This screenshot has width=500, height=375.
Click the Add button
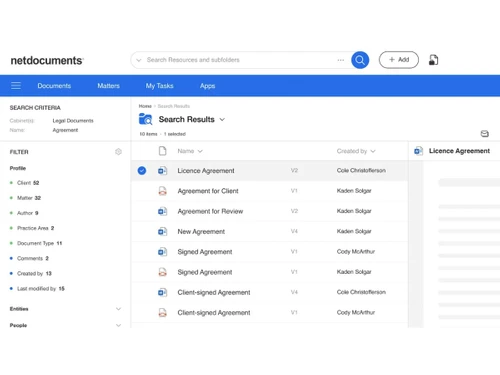pyautogui.click(x=399, y=60)
